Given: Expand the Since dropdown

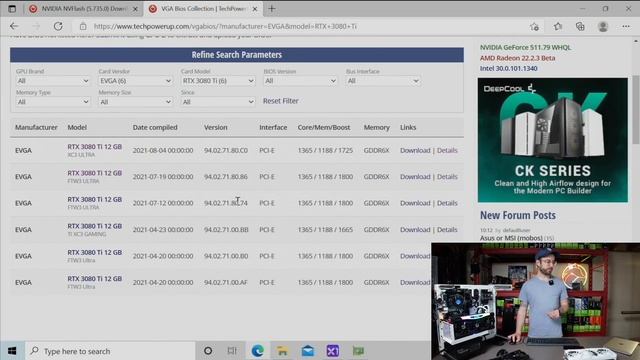Looking at the screenshot, I should coord(218,102).
